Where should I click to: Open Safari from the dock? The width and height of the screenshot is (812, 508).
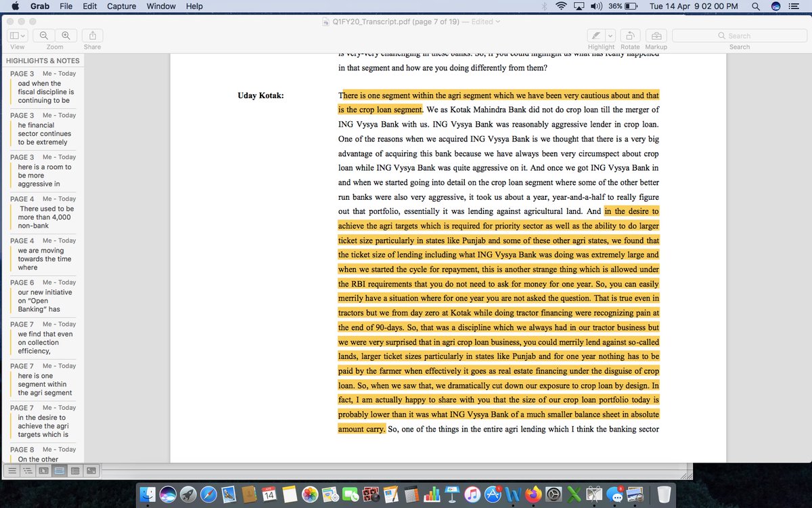(x=208, y=494)
